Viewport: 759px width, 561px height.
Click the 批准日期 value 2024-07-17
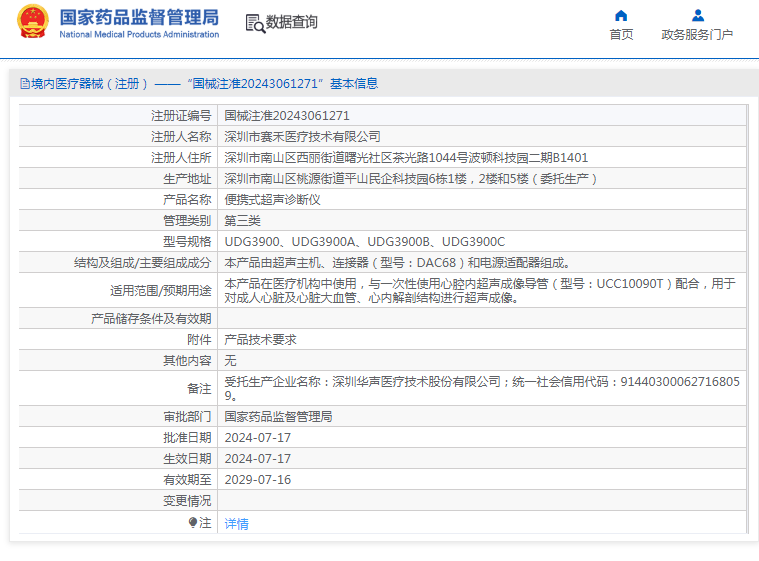pos(258,438)
